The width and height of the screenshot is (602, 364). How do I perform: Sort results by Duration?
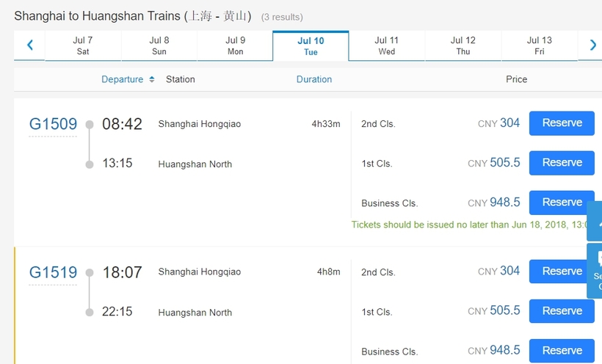pyautogui.click(x=314, y=79)
